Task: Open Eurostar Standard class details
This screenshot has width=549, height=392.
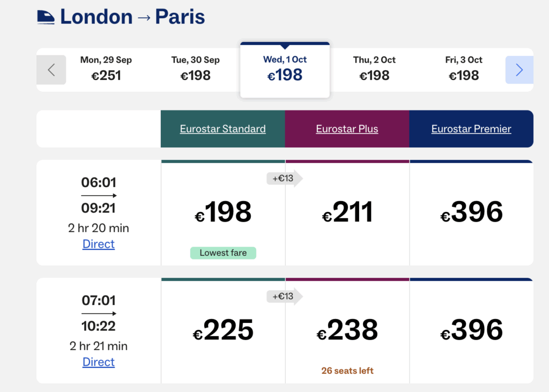Action: 222,129
